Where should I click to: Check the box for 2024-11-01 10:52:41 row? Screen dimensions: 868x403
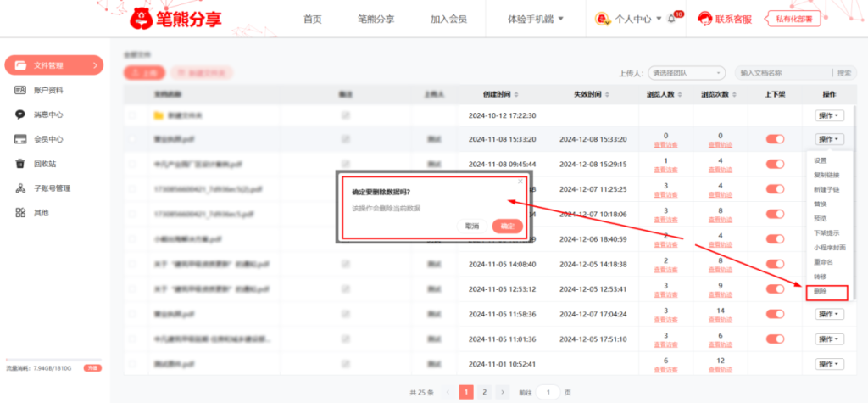pyautogui.click(x=131, y=364)
